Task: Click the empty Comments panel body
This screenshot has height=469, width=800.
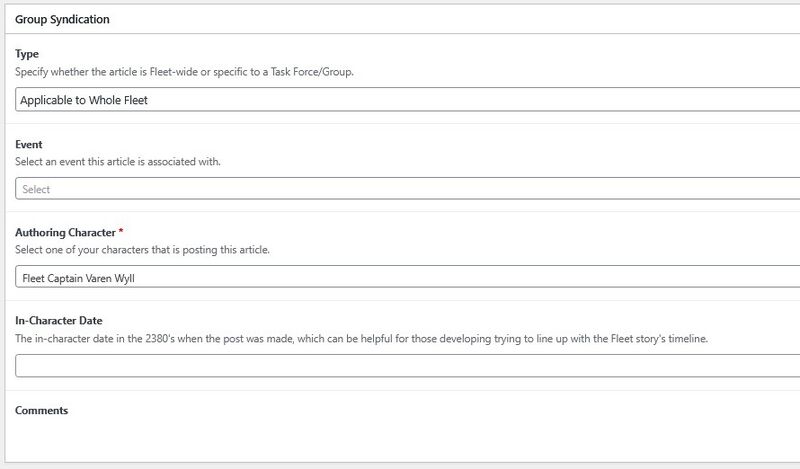Action: (400, 440)
